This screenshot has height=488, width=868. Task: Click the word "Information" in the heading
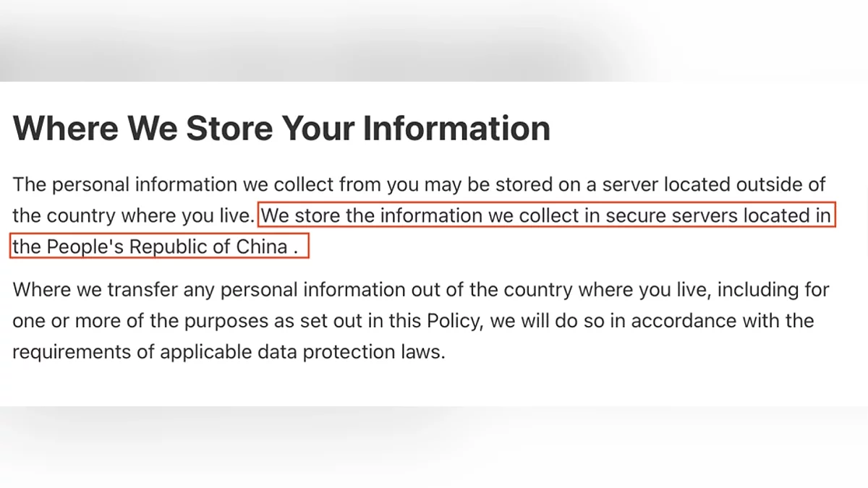(x=456, y=128)
